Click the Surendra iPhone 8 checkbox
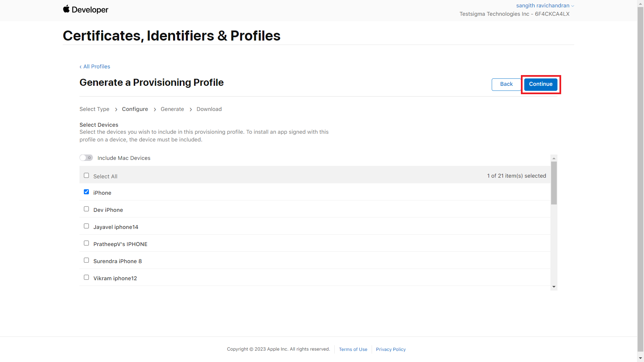This screenshot has width=644, height=362. coord(86,260)
